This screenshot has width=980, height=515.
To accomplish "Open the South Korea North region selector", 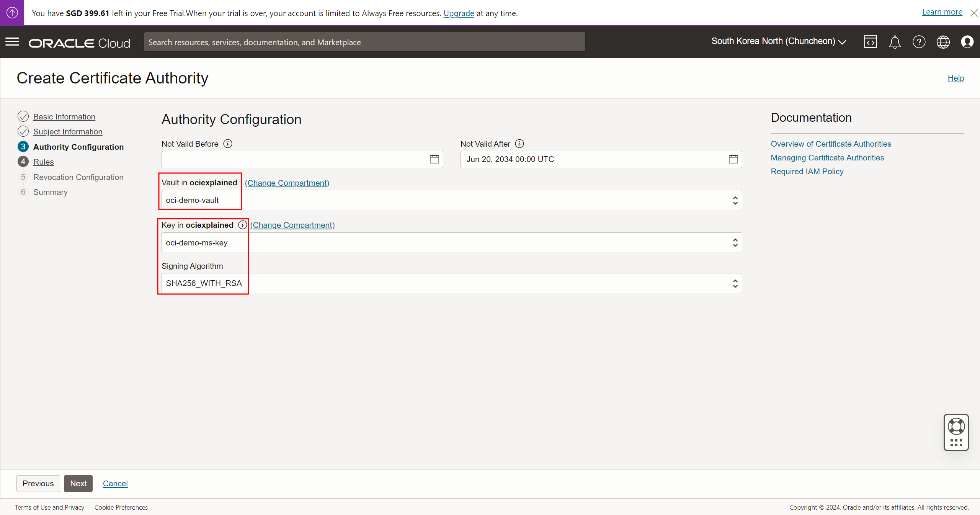I will (x=778, y=41).
